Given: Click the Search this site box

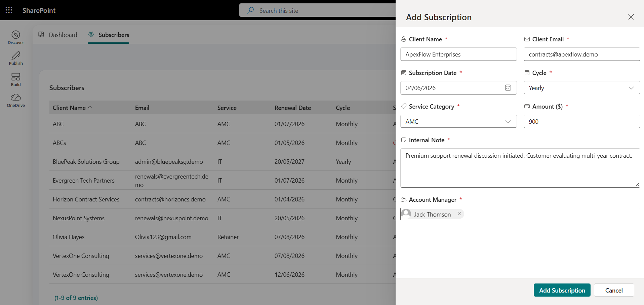Looking at the screenshot, I should point(317,10).
